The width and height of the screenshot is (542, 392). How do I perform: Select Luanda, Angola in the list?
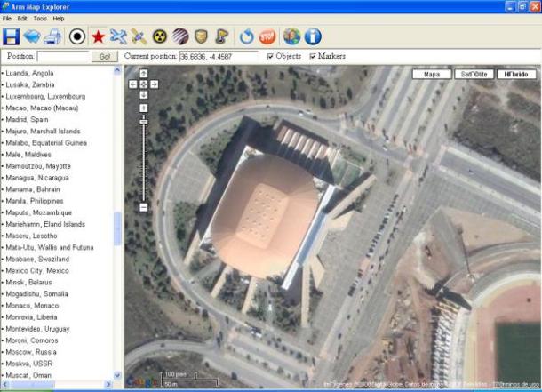(x=29, y=73)
